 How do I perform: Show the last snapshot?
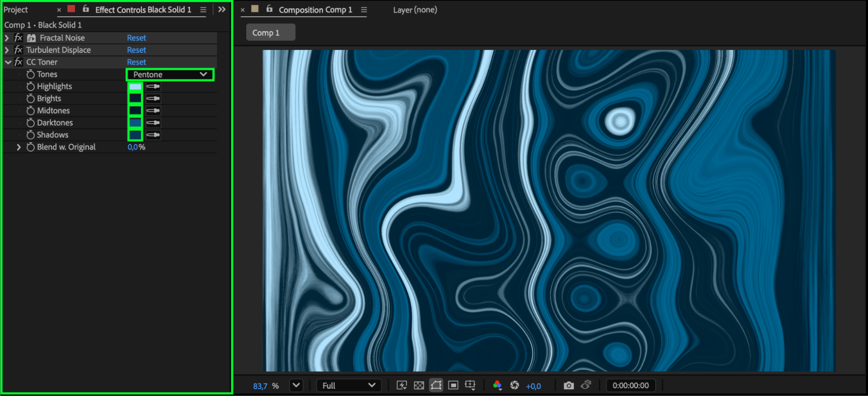click(x=586, y=385)
